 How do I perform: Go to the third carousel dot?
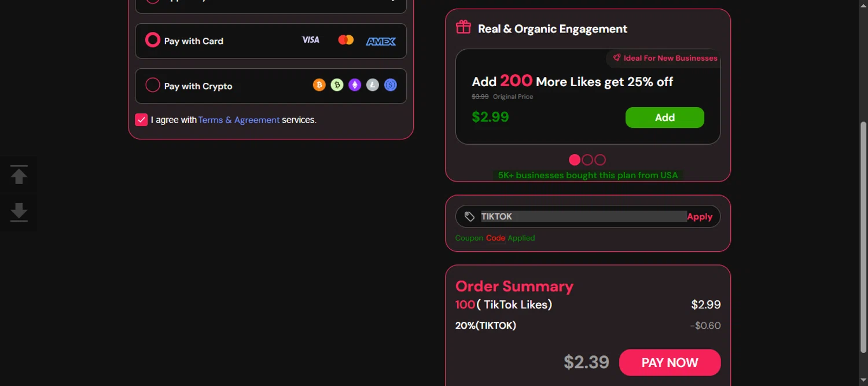(x=600, y=160)
